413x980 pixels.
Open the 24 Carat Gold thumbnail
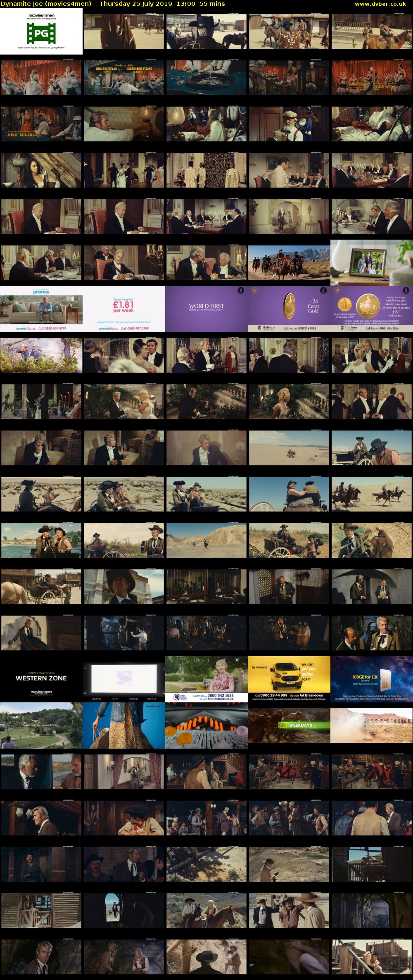289,309
